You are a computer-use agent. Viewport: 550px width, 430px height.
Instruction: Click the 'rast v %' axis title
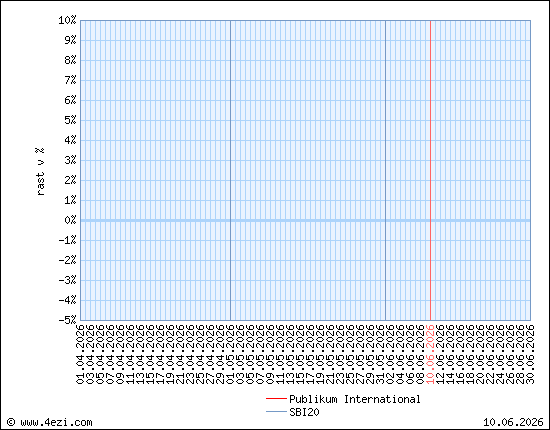point(40,172)
